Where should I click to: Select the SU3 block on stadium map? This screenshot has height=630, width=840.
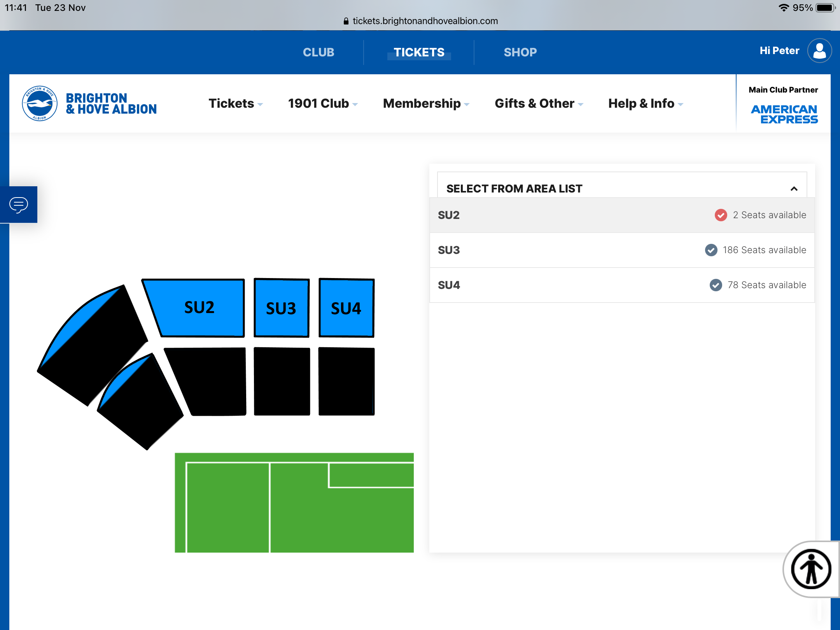click(x=282, y=308)
